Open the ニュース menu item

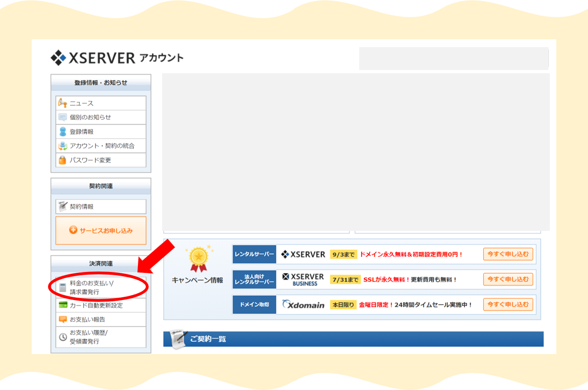pos(101,103)
